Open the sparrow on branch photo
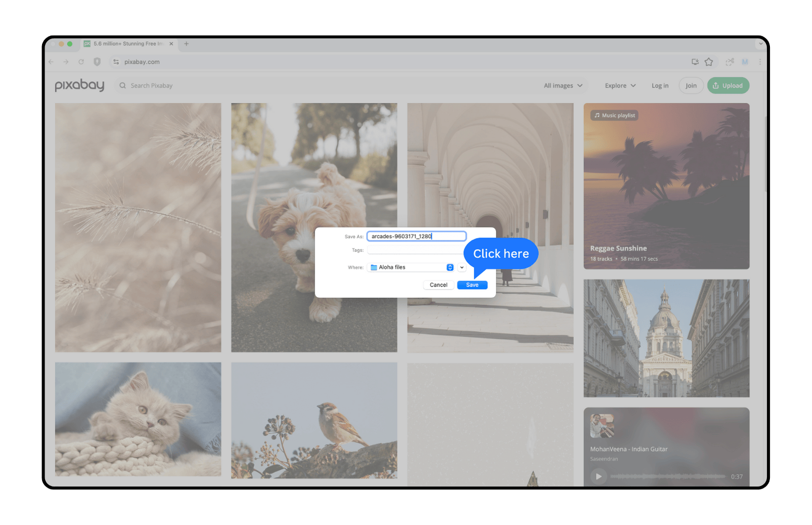This screenshot has height=525, width=812. [314, 420]
